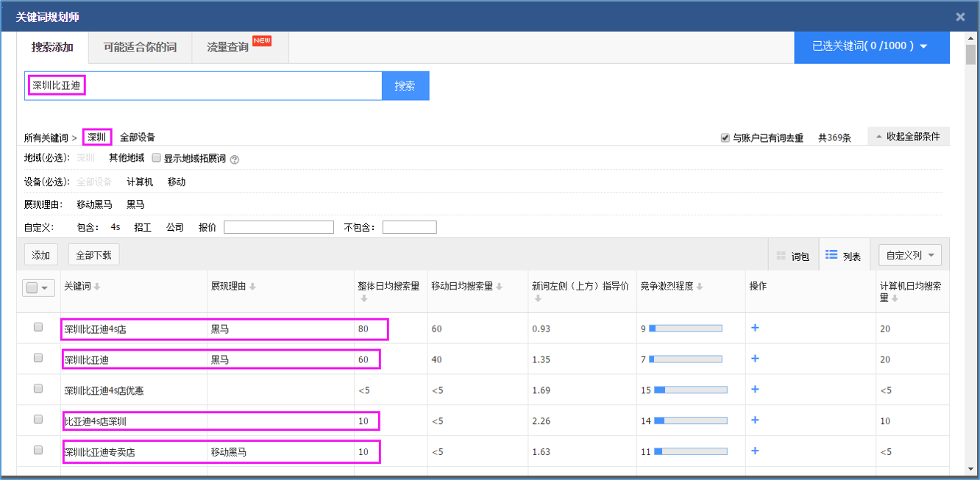Image resolution: width=980 pixels, height=480 pixels.
Task: Click plus icon for 深圳比亚迪4s店优惠
Action: click(755, 390)
